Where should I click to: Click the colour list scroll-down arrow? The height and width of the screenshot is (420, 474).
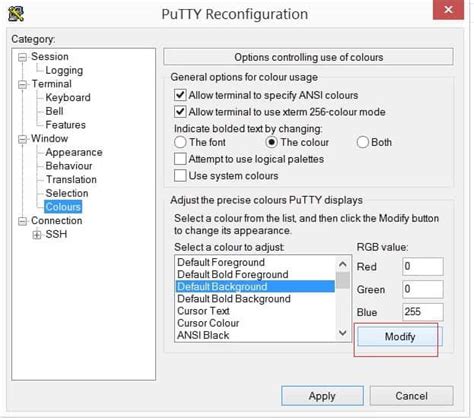coord(343,333)
